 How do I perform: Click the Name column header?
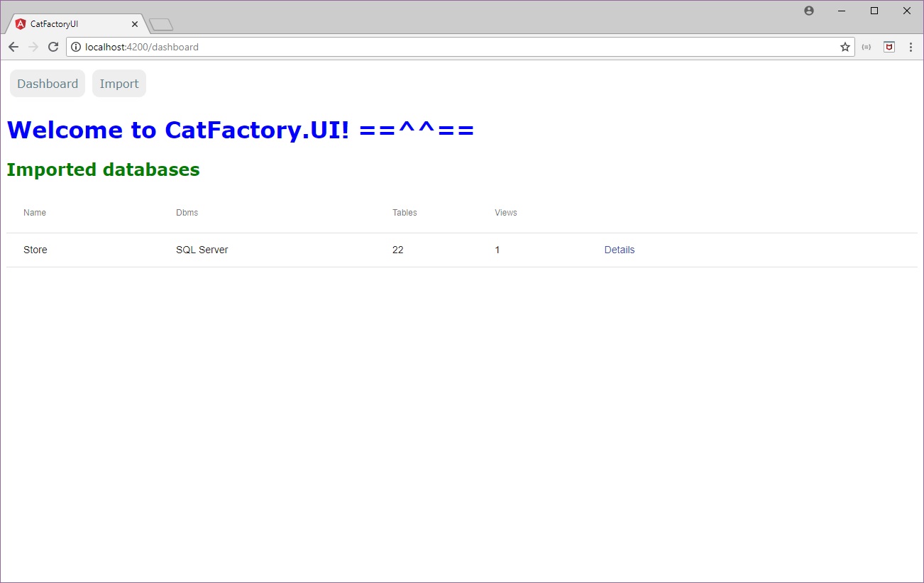35,213
